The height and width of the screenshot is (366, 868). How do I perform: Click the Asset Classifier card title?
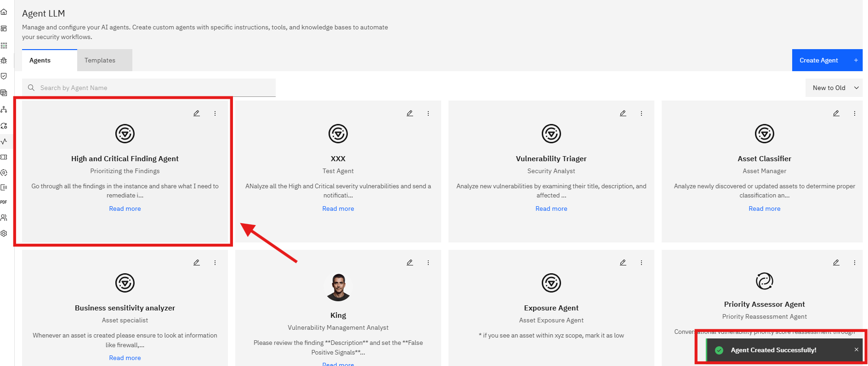tap(765, 158)
